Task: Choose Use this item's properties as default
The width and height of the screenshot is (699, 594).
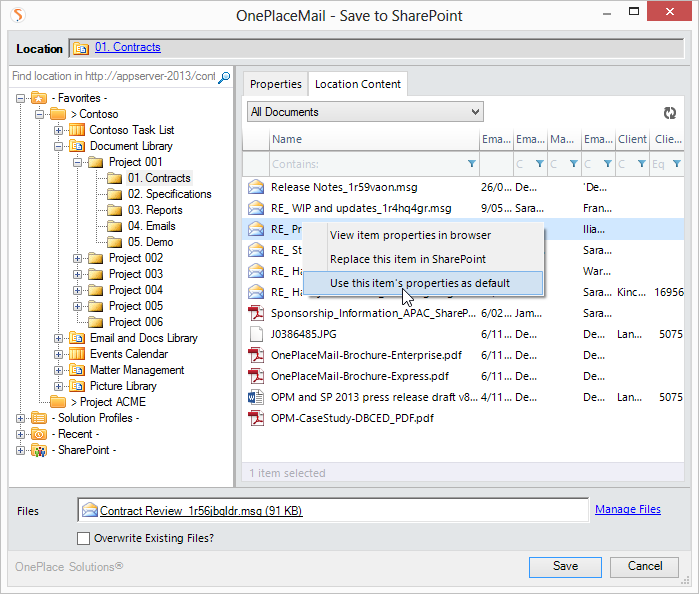Action: [x=420, y=283]
